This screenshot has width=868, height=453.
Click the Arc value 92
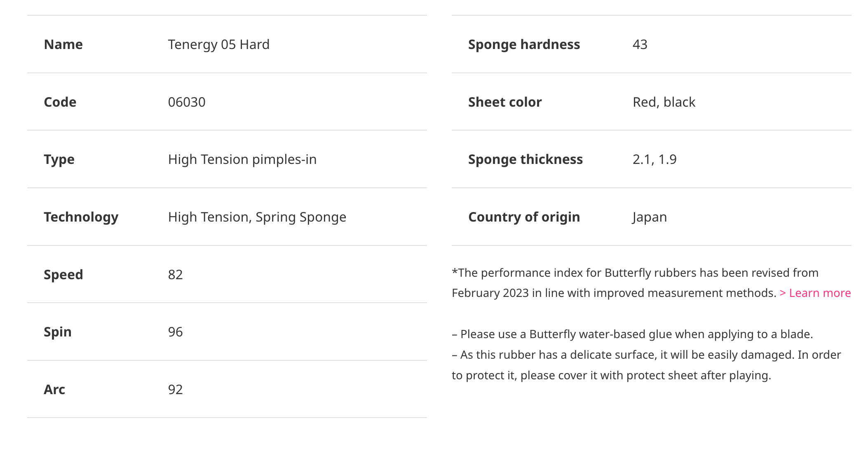[x=175, y=390]
